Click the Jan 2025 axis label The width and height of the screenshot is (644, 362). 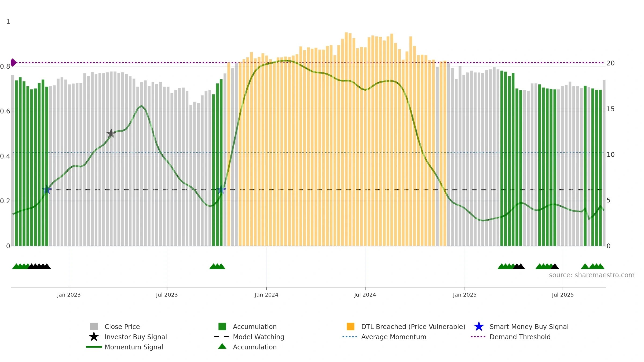point(465,295)
